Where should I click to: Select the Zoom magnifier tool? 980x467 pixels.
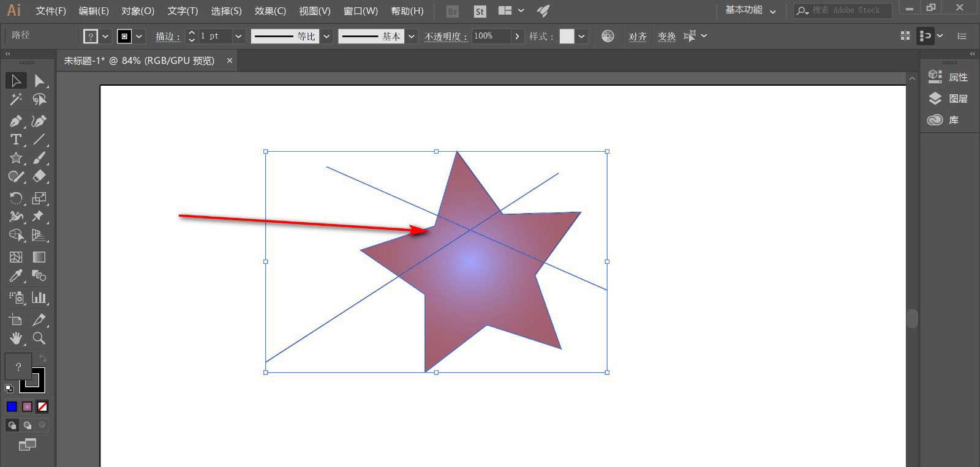click(x=39, y=338)
